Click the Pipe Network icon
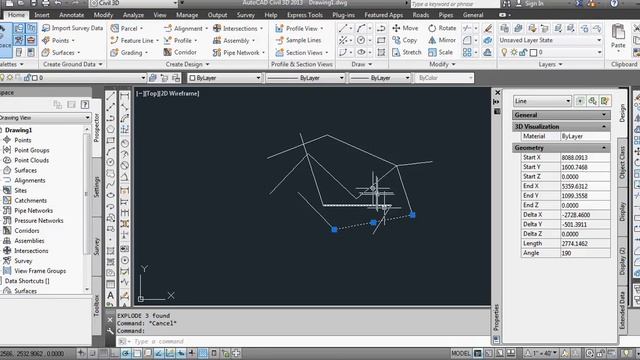Screen dimensions: 640x360 [x=217, y=52]
